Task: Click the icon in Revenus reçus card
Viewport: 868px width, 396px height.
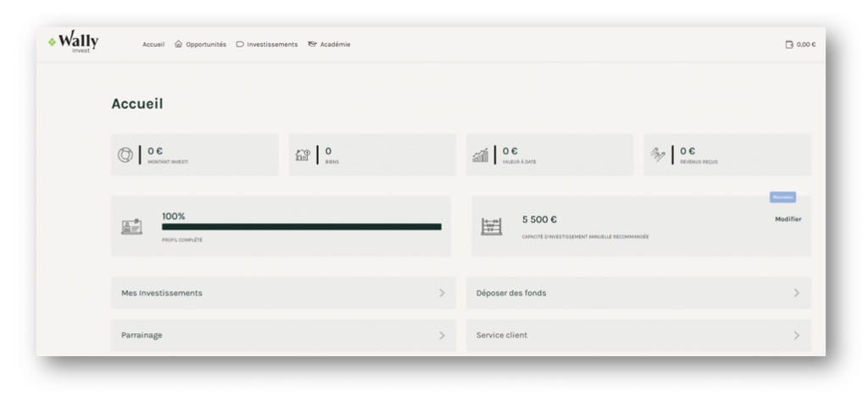Action: tap(657, 155)
